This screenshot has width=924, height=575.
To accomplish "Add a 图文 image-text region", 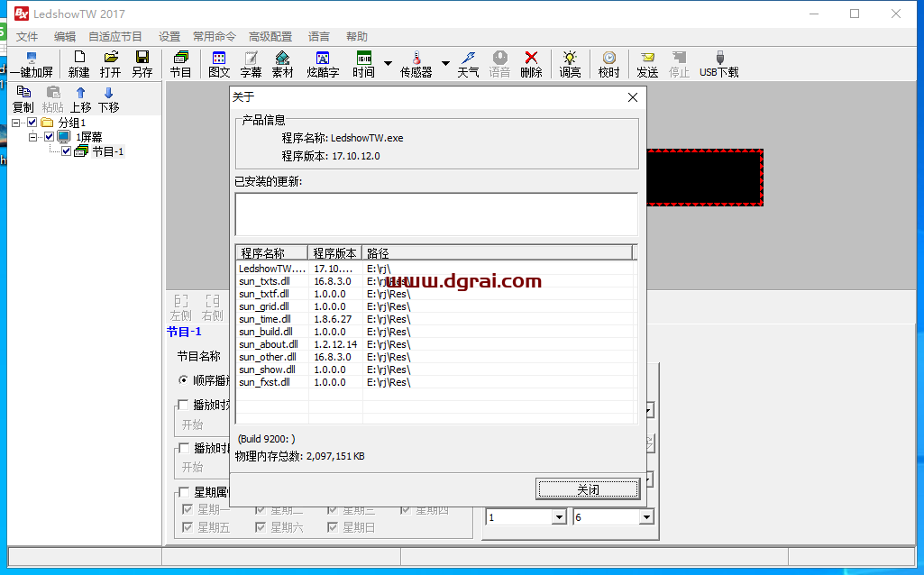I will click(218, 64).
